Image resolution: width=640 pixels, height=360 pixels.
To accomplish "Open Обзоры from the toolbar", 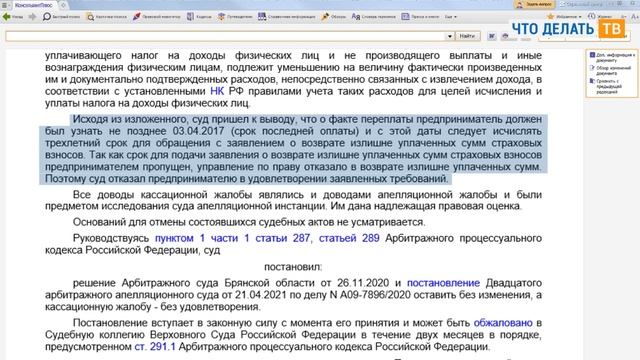I will point(333,17).
